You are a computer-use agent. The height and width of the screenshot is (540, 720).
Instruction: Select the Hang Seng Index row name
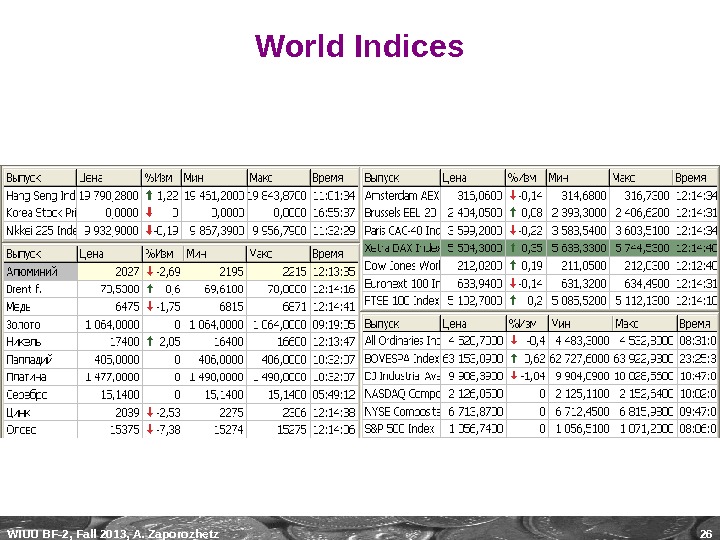click(x=40, y=195)
